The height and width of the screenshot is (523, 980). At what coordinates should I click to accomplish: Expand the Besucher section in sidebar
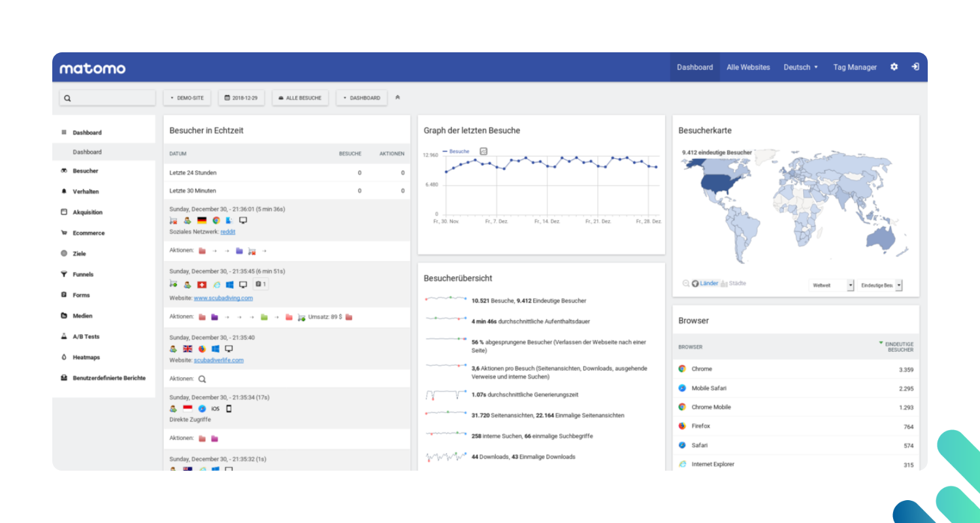pyautogui.click(x=85, y=171)
